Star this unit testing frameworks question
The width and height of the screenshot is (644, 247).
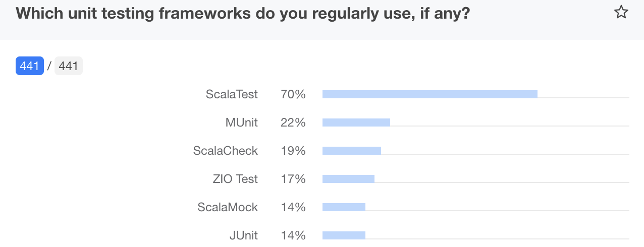(x=621, y=13)
